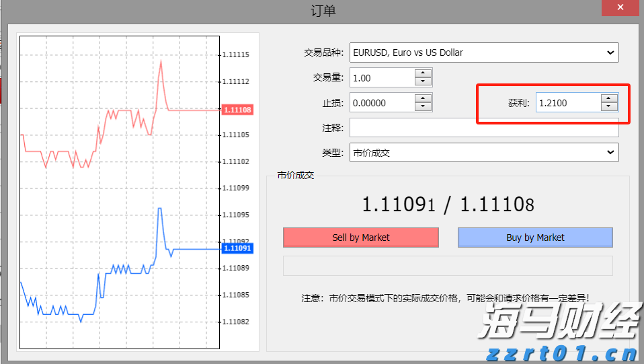
Task: Increase stop loss (止损) with up arrow
Action: point(423,98)
